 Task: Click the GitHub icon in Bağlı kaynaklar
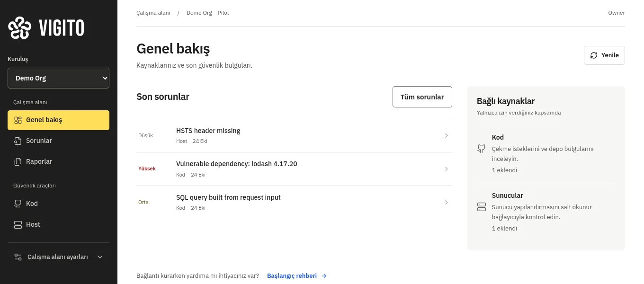point(482,149)
